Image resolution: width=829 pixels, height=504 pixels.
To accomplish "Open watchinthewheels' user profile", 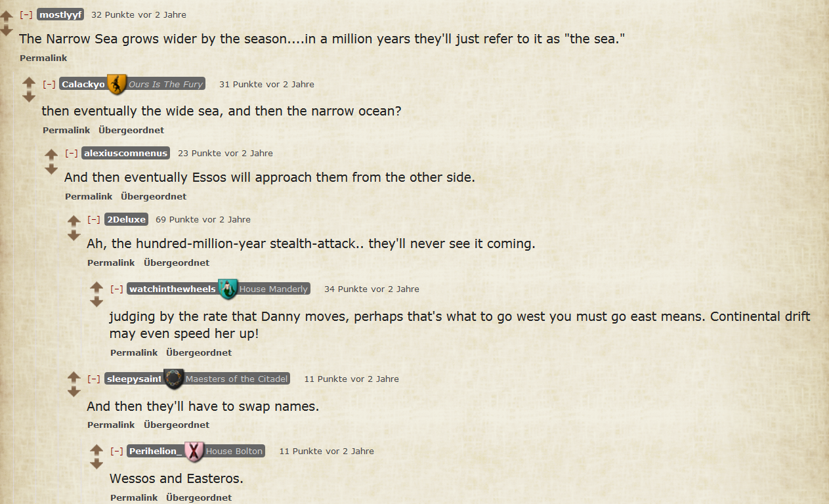I will click(x=173, y=289).
